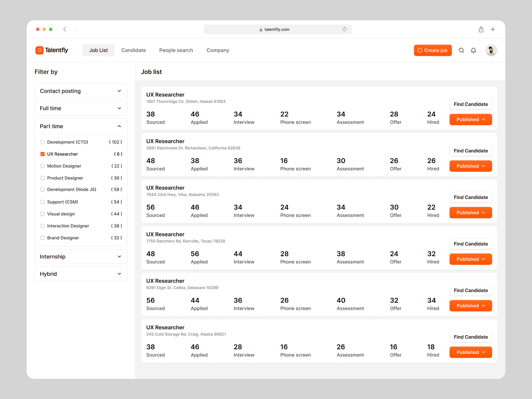Click Find Candidate for the Hawaii job
This screenshot has height=399, width=532.
(470, 104)
